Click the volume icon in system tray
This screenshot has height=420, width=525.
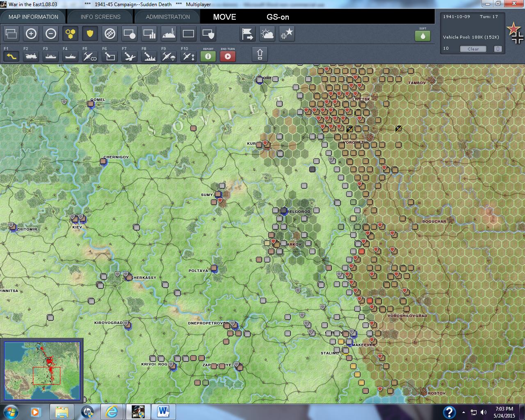click(484, 412)
